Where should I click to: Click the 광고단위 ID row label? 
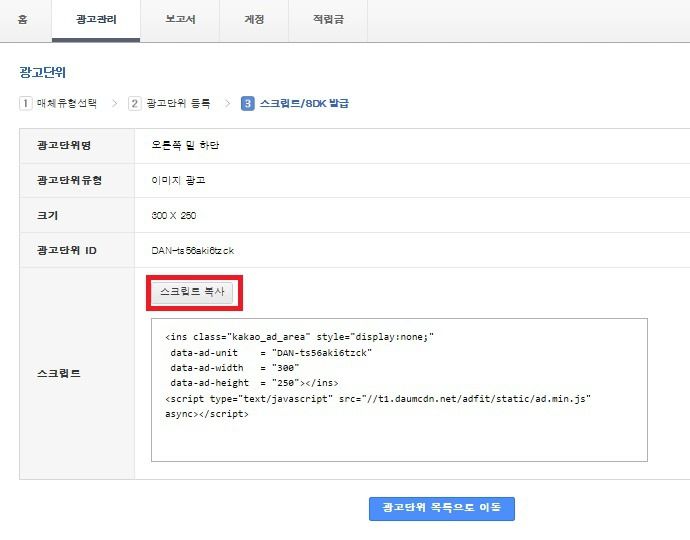[67, 250]
